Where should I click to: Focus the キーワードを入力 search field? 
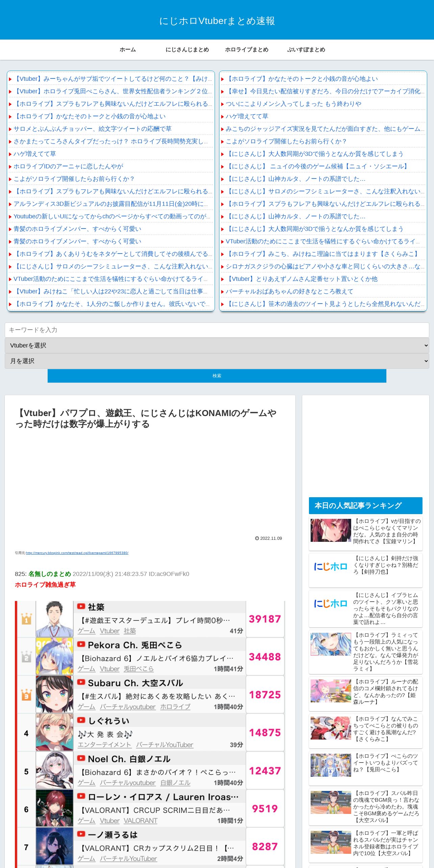coord(217,330)
